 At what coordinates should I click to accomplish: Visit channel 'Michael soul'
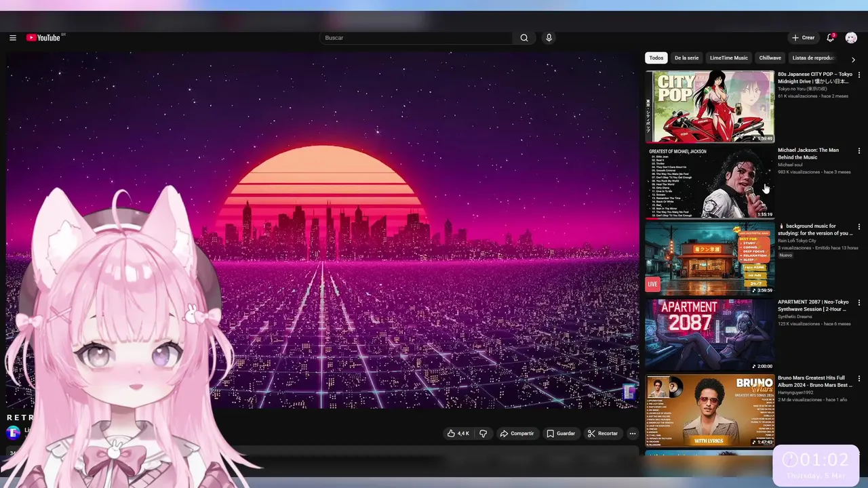point(790,165)
